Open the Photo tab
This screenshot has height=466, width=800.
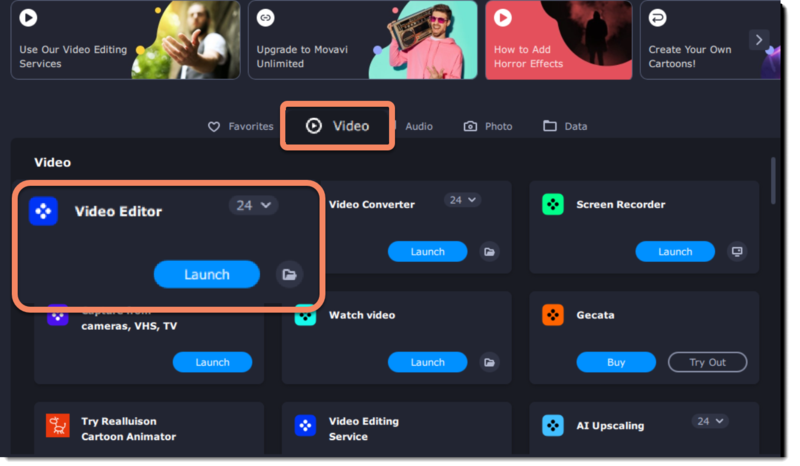(x=487, y=126)
